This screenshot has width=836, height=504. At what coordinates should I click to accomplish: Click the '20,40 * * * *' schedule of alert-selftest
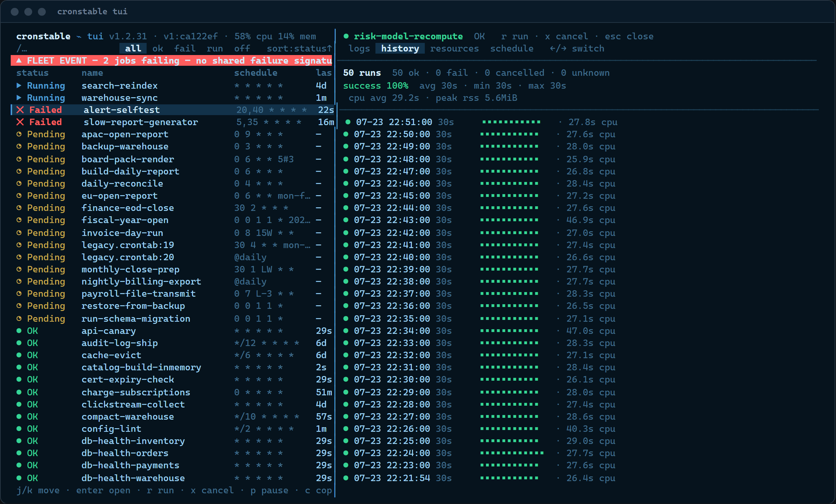pyautogui.click(x=272, y=110)
